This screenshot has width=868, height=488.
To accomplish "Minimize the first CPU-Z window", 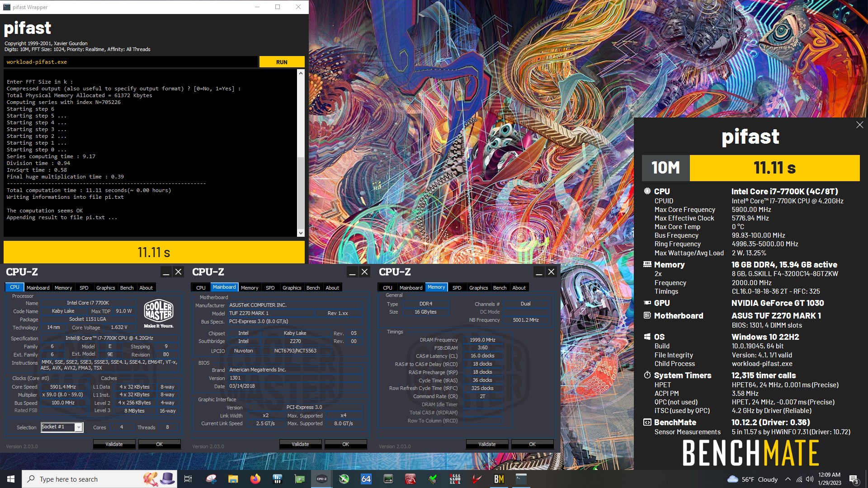I will pyautogui.click(x=166, y=272).
